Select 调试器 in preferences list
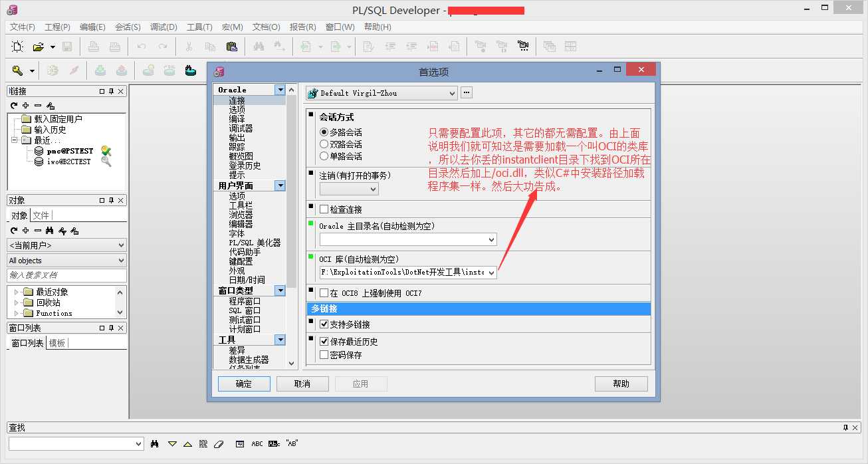The image size is (868, 464). (241, 128)
